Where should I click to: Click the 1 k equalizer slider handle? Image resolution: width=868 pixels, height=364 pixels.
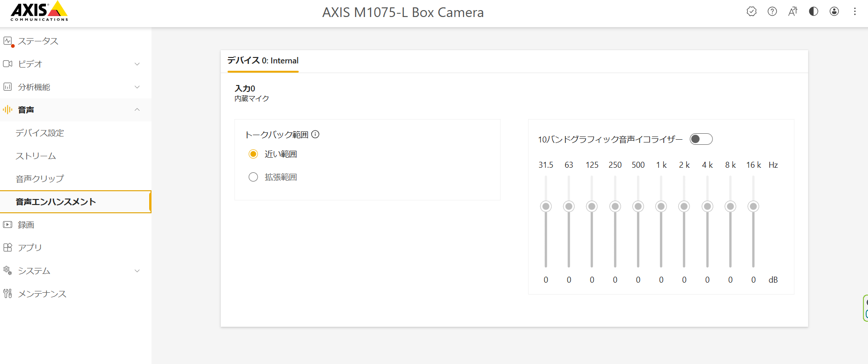coord(661,206)
